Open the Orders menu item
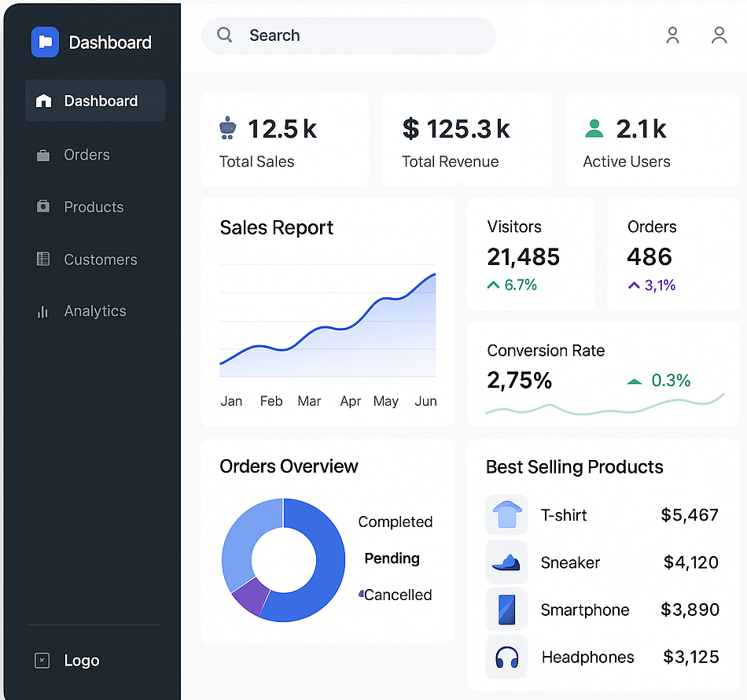Viewport: 747px width, 700px height. pyautogui.click(x=86, y=155)
